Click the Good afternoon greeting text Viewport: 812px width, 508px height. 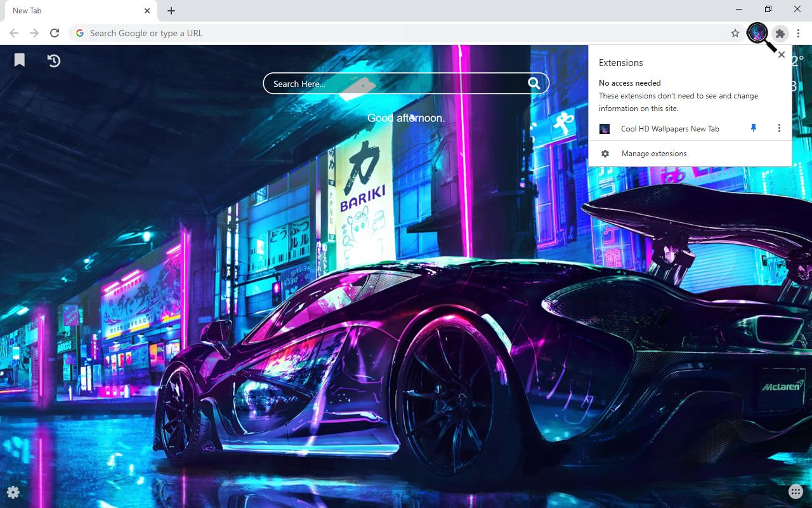(406, 118)
